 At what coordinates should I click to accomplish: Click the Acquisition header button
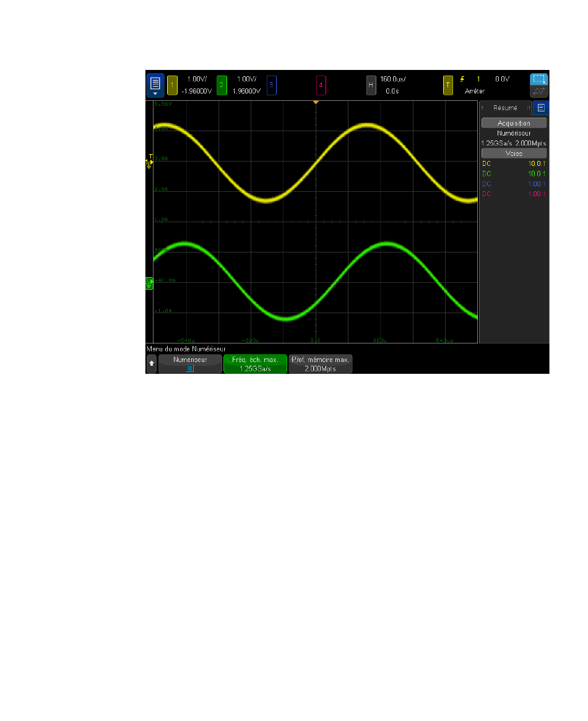(514, 123)
